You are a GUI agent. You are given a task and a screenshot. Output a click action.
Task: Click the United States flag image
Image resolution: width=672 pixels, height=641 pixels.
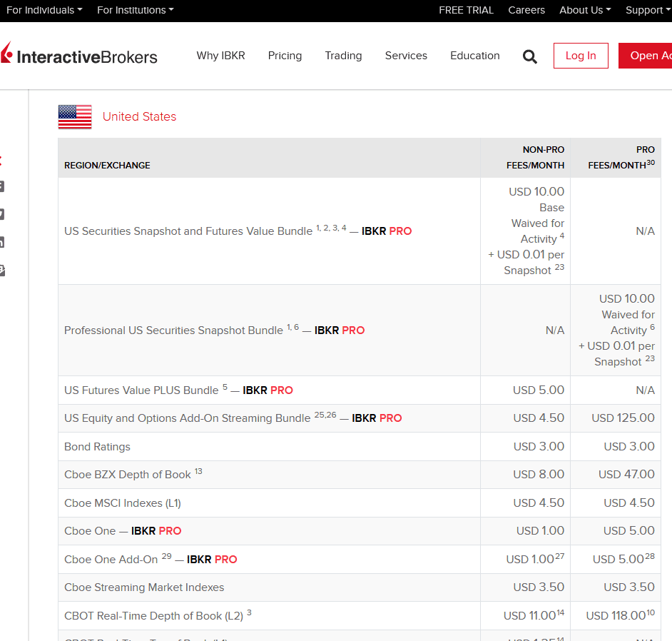tap(75, 116)
